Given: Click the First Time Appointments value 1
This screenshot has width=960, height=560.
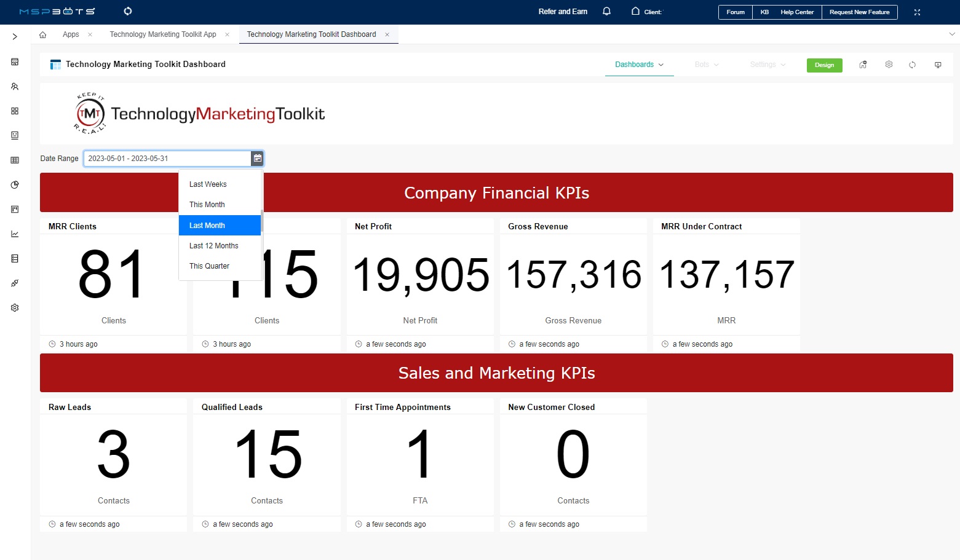Looking at the screenshot, I should tap(419, 455).
